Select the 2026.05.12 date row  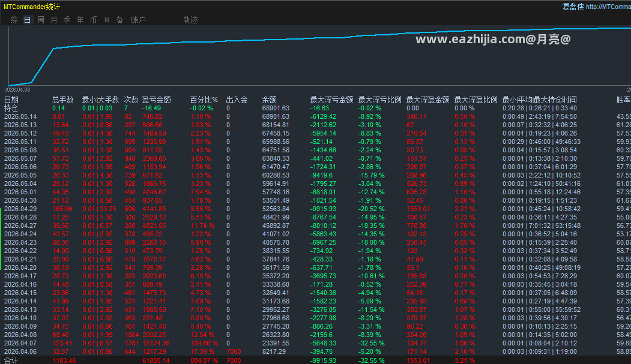20,133
